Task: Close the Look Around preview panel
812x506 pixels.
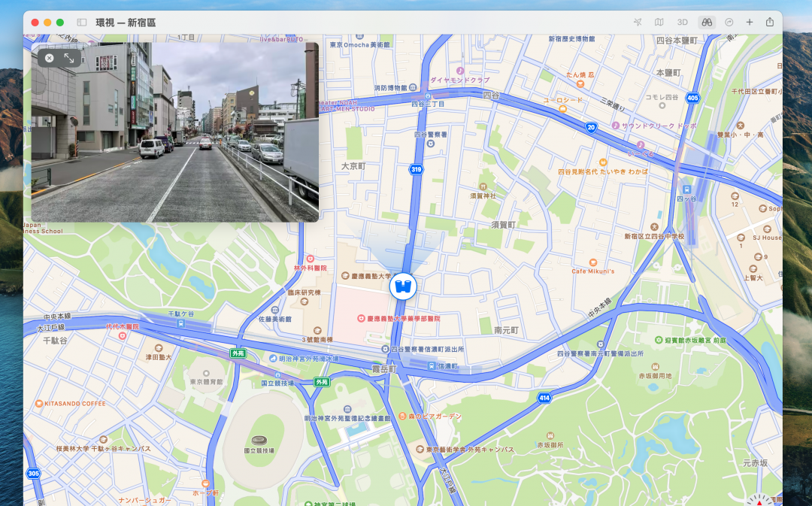Action: pos(49,58)
